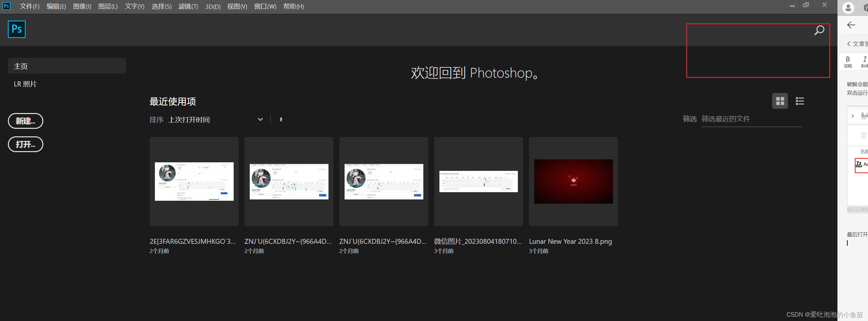Expand the chevron row in side window
The image size is (868, 321).
853,116
